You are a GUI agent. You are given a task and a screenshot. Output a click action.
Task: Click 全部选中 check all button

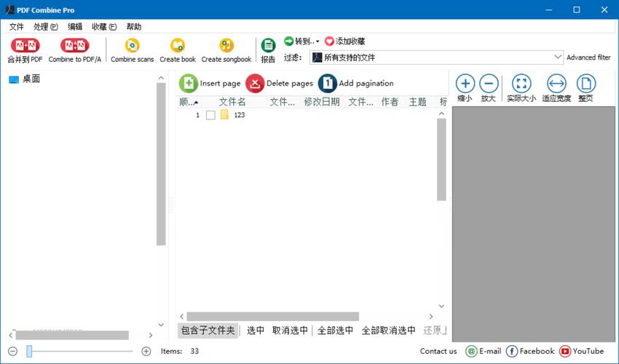coord(335,331)
